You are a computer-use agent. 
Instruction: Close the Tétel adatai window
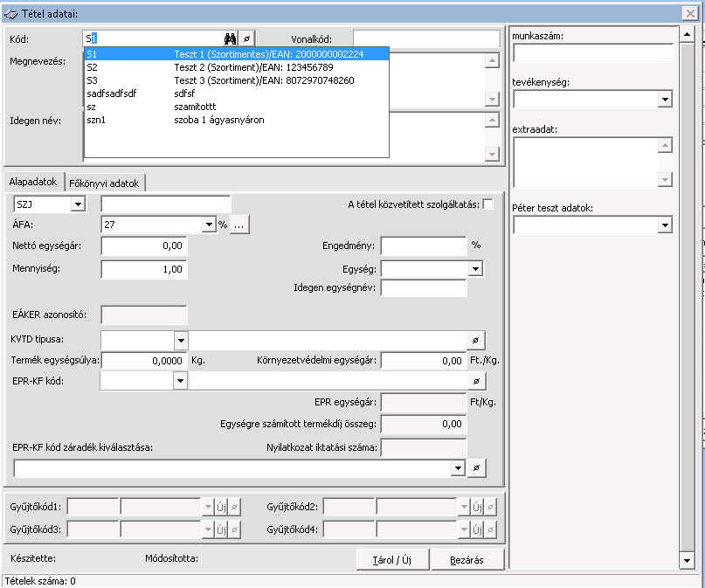coord(690,13)
